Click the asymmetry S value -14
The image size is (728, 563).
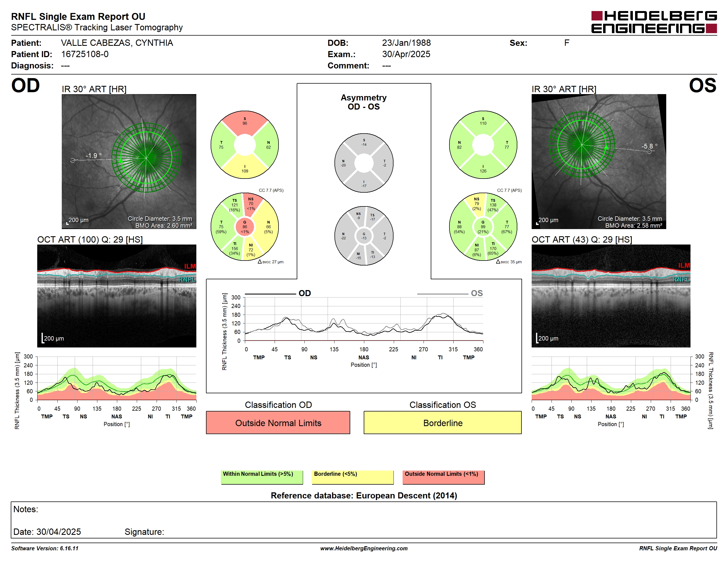pyautogui.click(x=364, y=144)
